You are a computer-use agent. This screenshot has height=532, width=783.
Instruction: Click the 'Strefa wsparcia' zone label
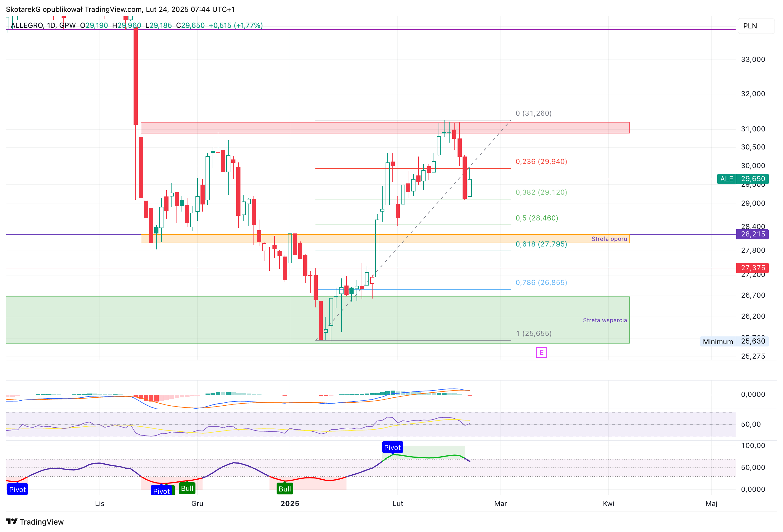pyautogui.click(x=605, y=320)
